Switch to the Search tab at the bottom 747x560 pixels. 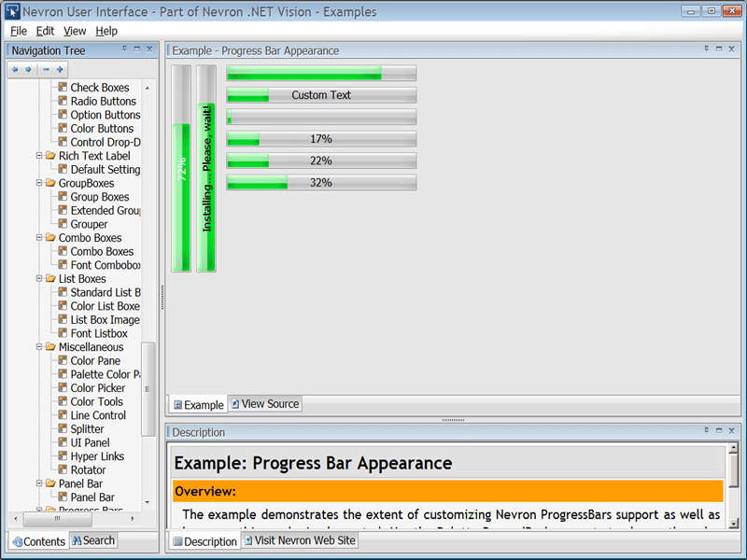(92, 540)
